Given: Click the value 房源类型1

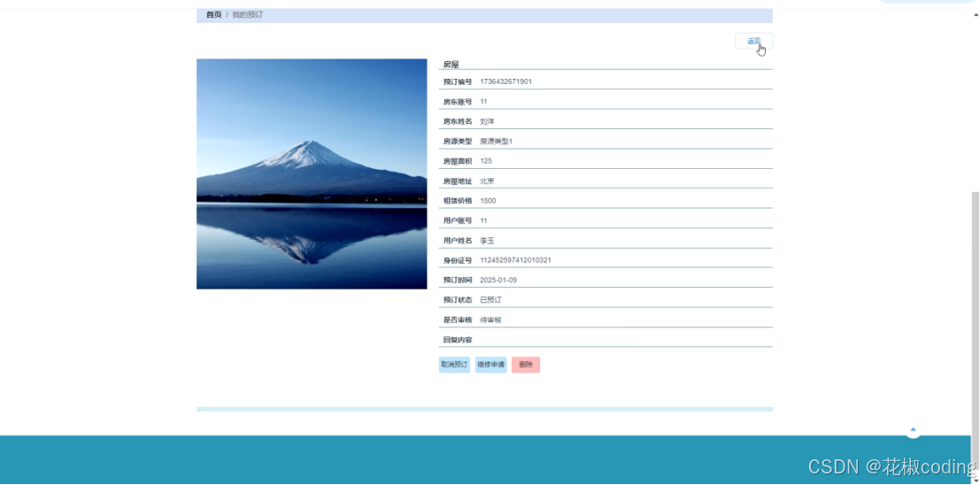Looking at the screenshot, I should pyautogui.click(x=497, y=142).
